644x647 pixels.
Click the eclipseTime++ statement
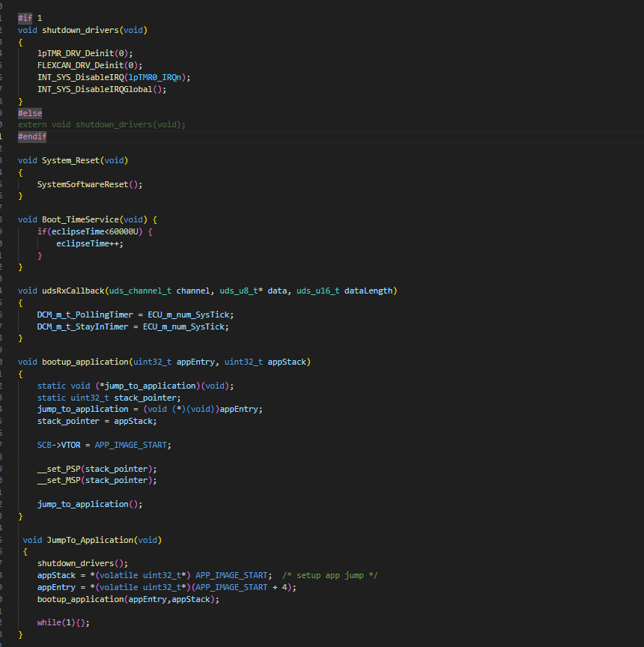point(89,243)
